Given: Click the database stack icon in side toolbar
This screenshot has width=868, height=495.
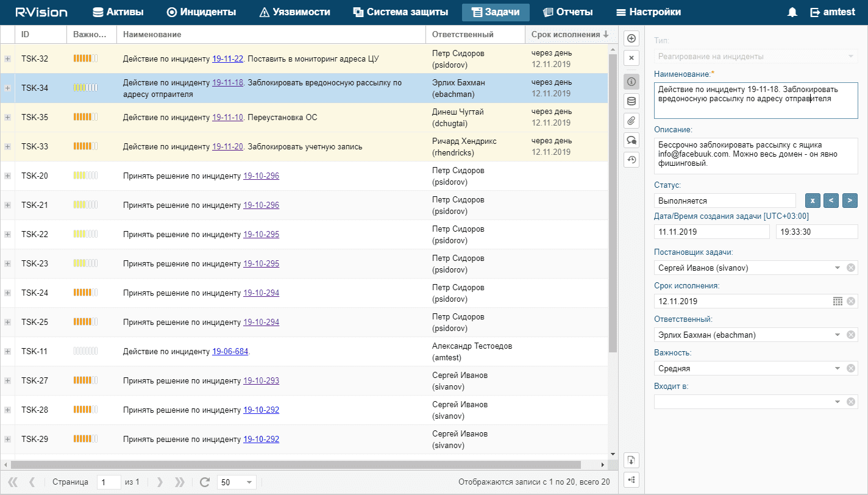Looking at the screenshot, I should pos(631,101).
